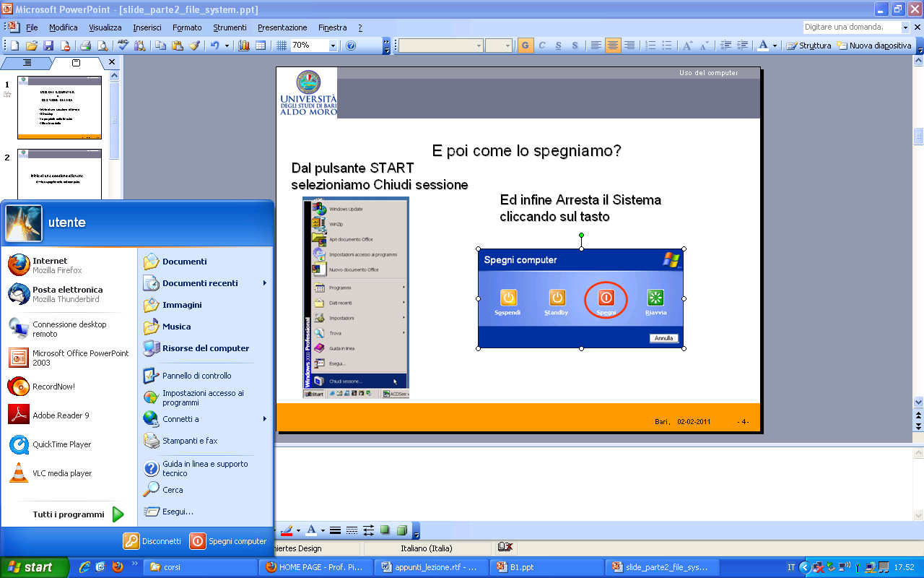Image resolution: width=924 pixels, height=578 pixels.
Task: Open the Visualizza menu
Action: pyautogui.click(x=105, y=27)
